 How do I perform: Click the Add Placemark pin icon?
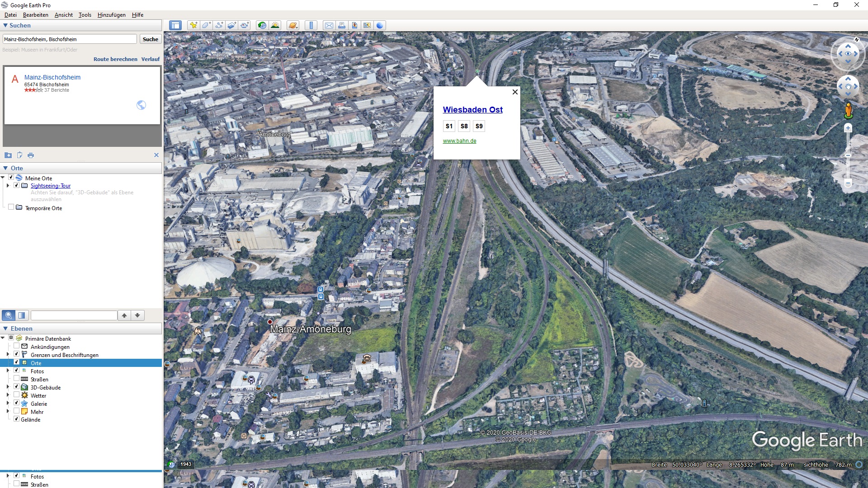pos(193,25)
